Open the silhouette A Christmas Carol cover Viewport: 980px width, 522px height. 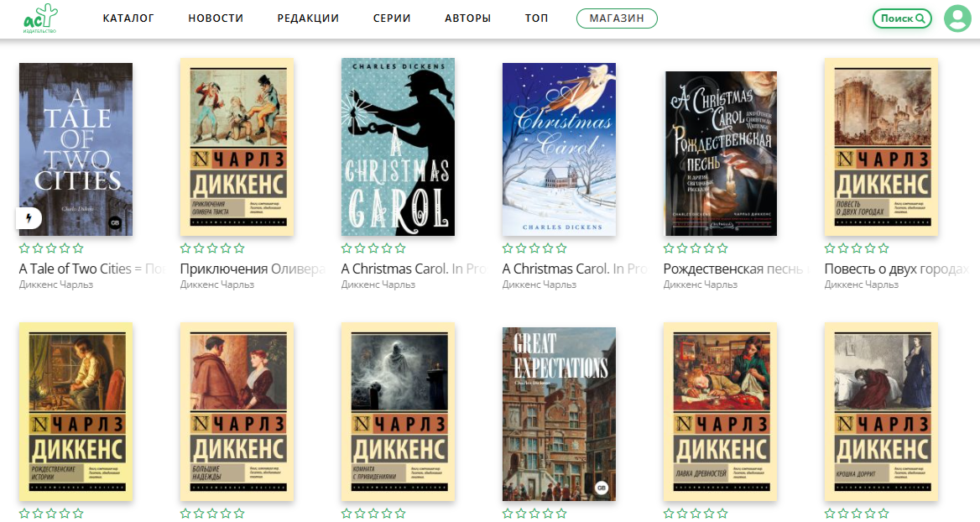[x=398, y=147]
